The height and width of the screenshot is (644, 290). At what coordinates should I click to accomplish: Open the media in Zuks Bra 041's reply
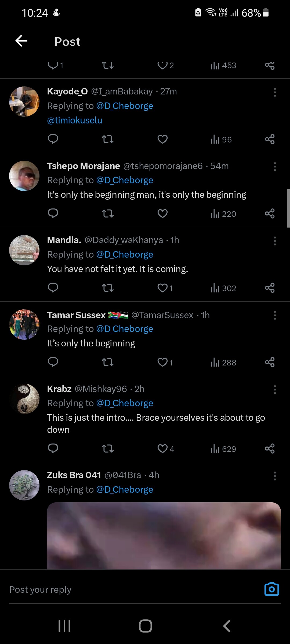tap(164, 535)
